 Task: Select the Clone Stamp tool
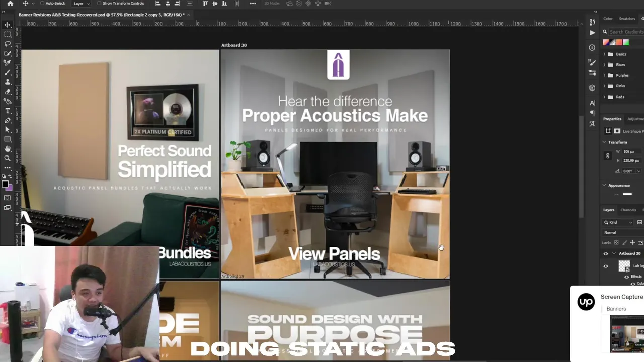8,82
